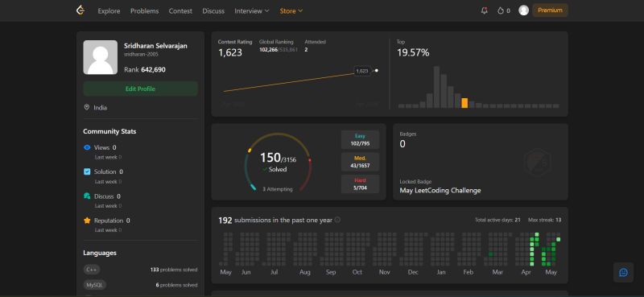
Task: Expand the Store dropdown menu
Action: tap(291, 11)
